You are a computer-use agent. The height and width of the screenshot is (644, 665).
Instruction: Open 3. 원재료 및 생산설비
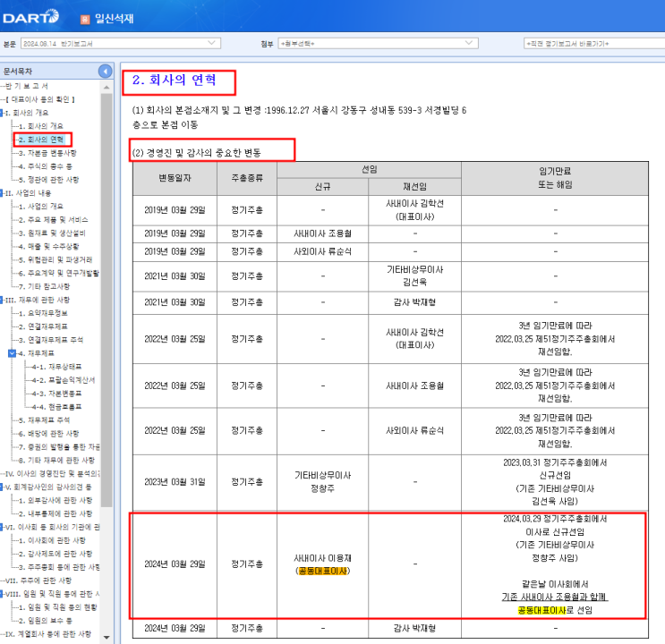click(52, 233)
